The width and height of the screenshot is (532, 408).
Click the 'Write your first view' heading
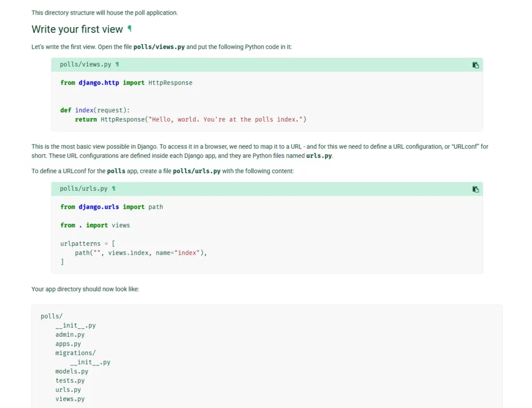[77, 29]
